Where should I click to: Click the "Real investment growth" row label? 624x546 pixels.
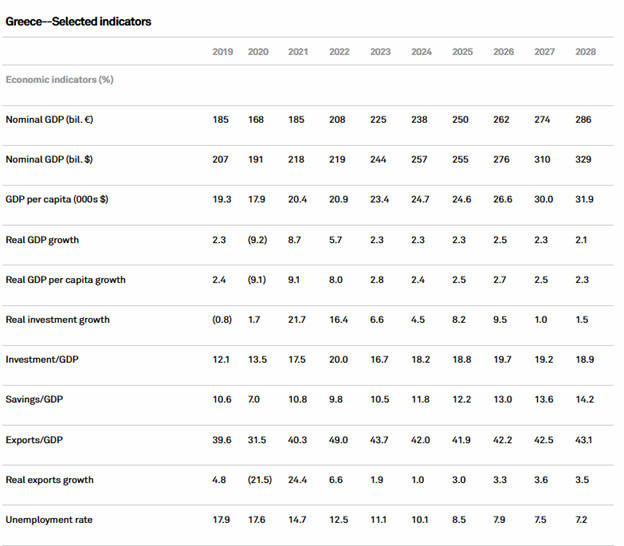(58, 320)
